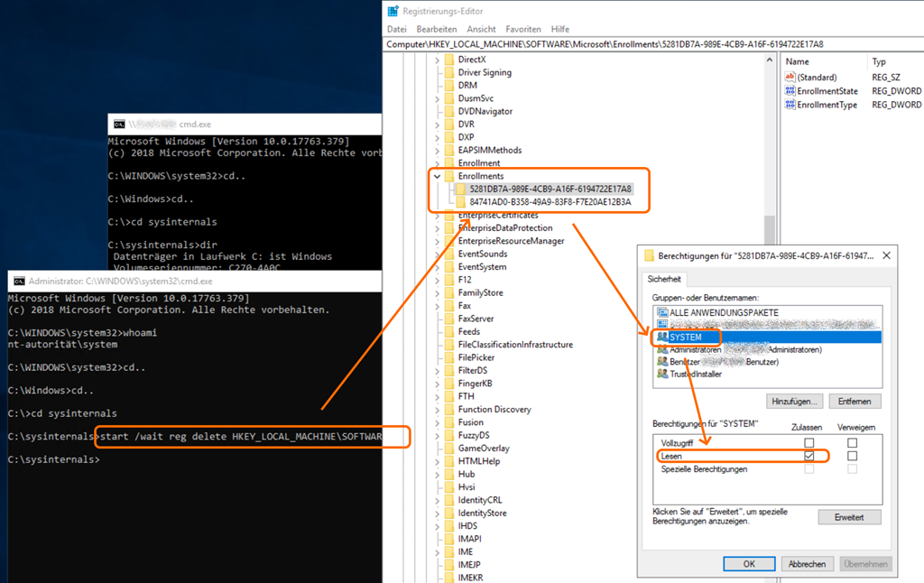Viewport: 924px width, 583px height.
Task: Open the Favoriten menu
Action: coord(523,29)
